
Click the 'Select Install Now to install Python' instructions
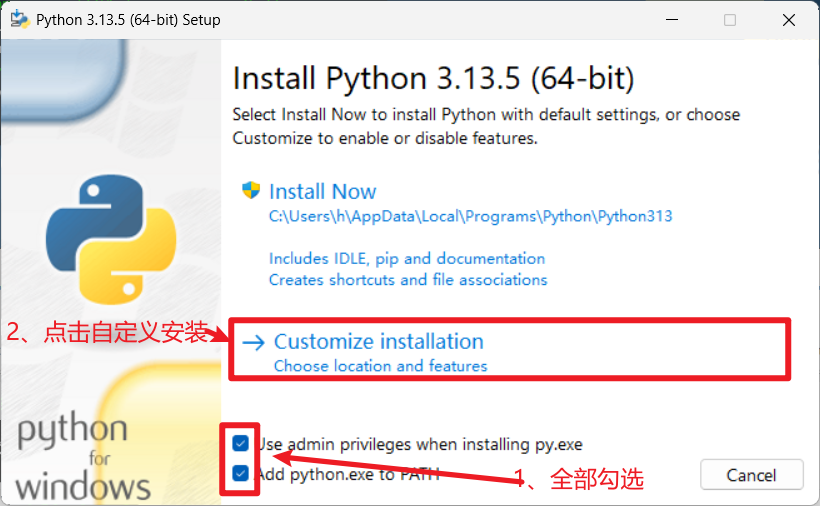pos(486,126)
